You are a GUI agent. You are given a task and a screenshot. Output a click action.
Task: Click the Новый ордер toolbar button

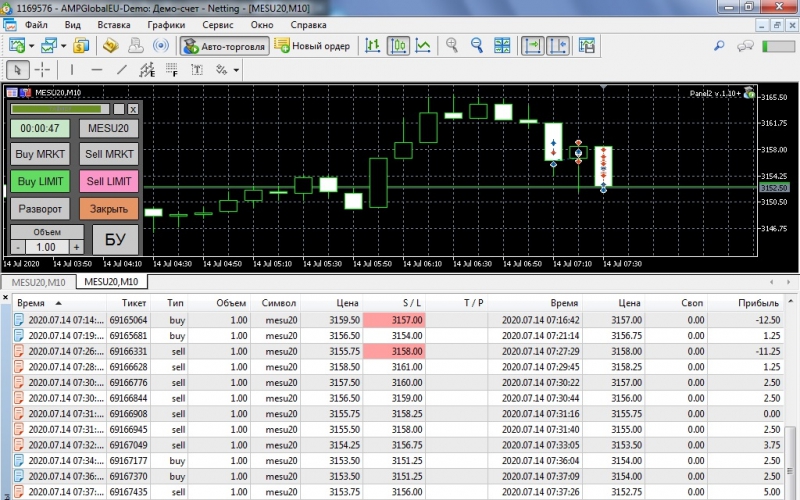tap(311, 46)
